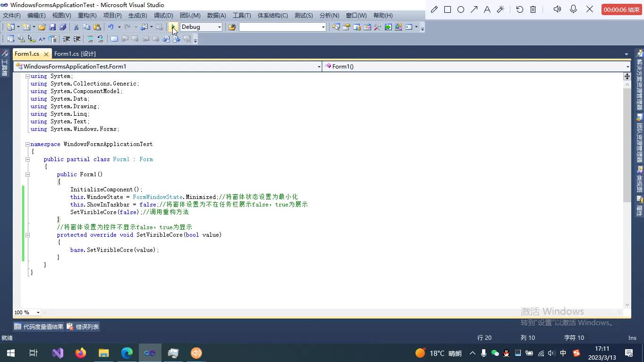The width and height of the screenshot is (644, 362).
Task: Click the Undo icon on the toolbar
Action: click(111, 27)
